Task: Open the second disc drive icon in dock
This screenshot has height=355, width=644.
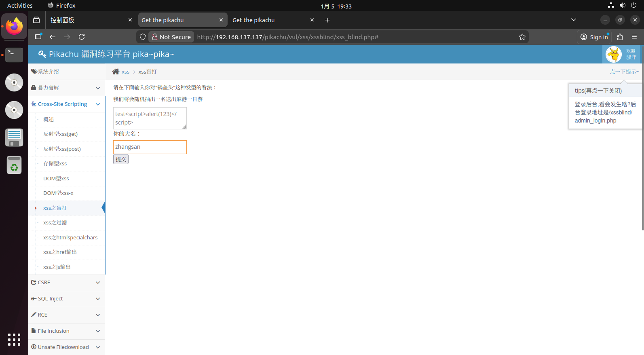Action: tap(14, 110)
